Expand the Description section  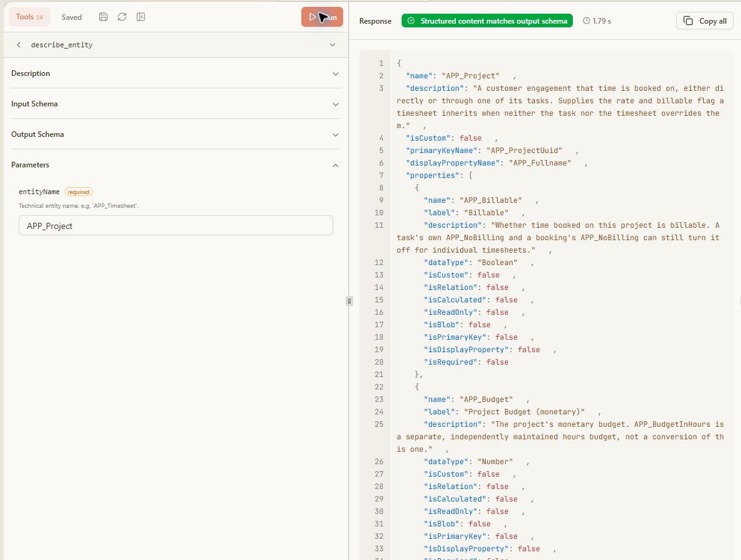tap(176, 73)
